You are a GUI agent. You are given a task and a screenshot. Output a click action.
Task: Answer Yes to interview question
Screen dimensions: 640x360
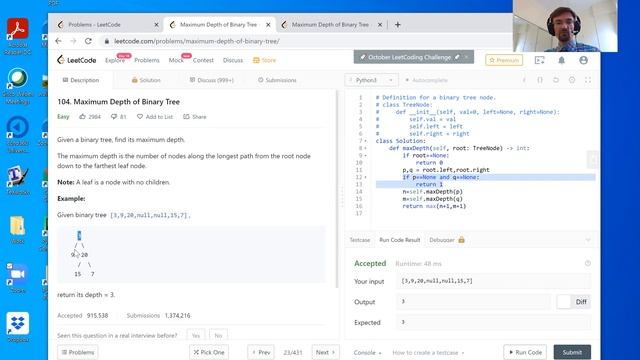196,336
